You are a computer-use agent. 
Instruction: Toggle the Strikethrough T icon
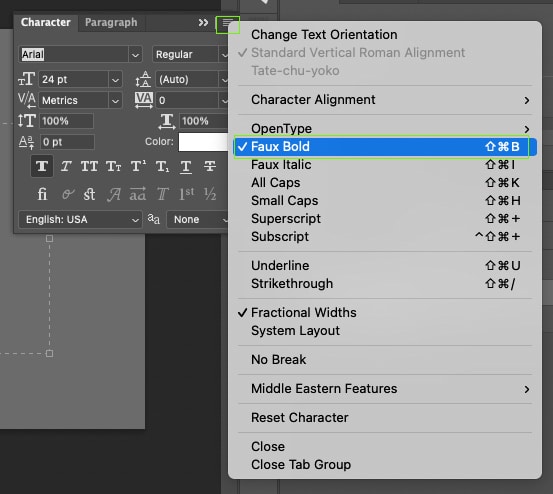point(210,166)
